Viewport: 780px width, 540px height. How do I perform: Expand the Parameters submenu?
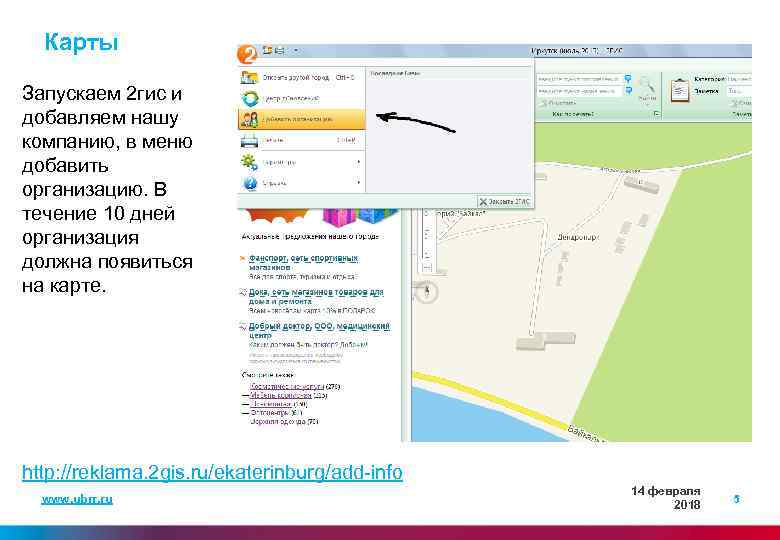302,162
